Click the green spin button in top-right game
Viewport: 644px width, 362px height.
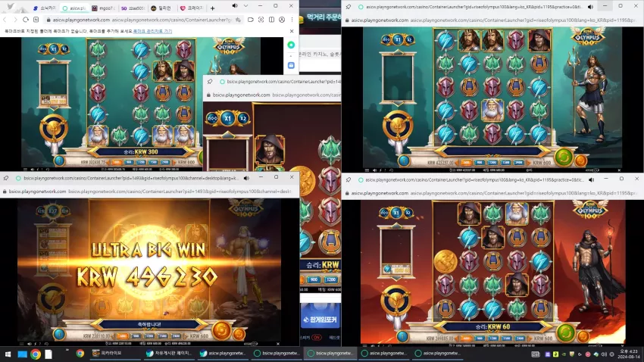[x=564, y=156]
